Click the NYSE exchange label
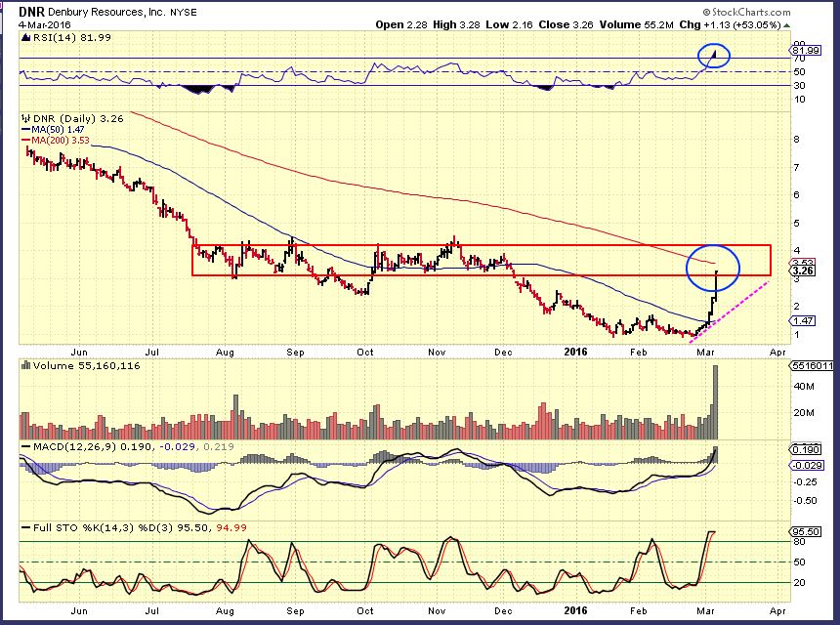The width and height of the screenshot is (840, 625). click(184, 13)
